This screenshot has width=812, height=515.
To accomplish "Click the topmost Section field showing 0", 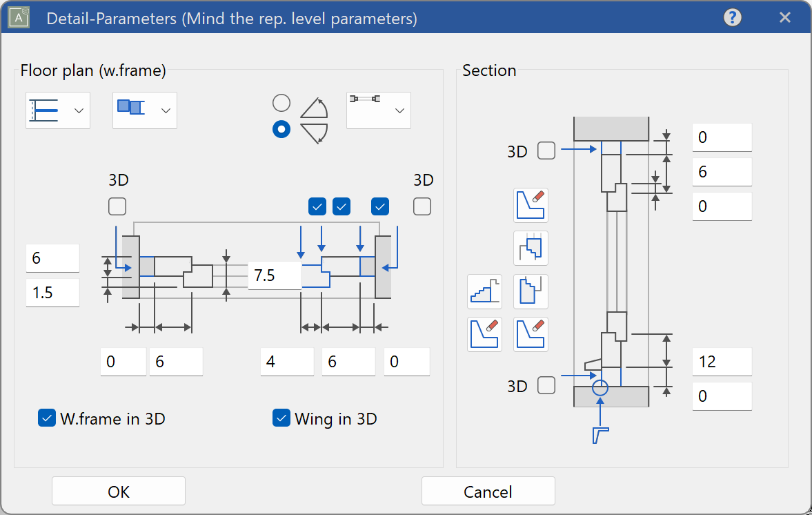I will coord(722,137).
